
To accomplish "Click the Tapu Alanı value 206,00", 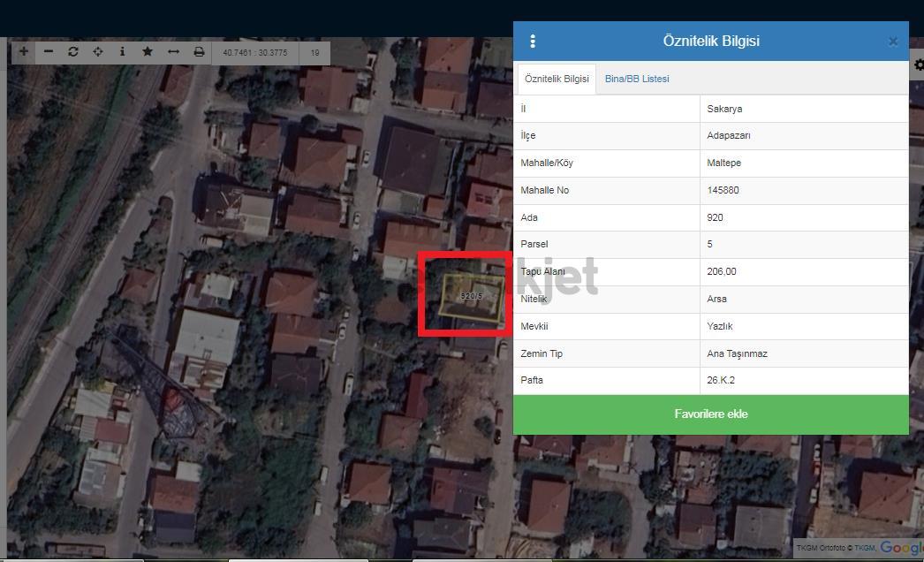I will pos(722,272).
